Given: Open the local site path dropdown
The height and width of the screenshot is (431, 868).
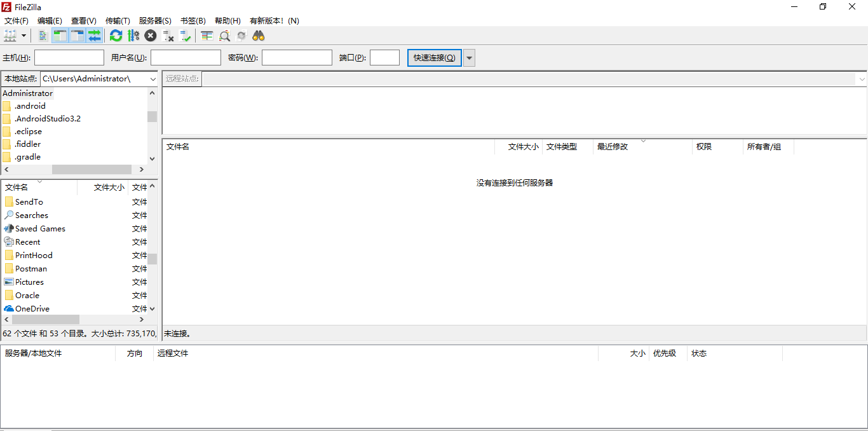Looking at the screenshot, I should (x=153, y=78).
